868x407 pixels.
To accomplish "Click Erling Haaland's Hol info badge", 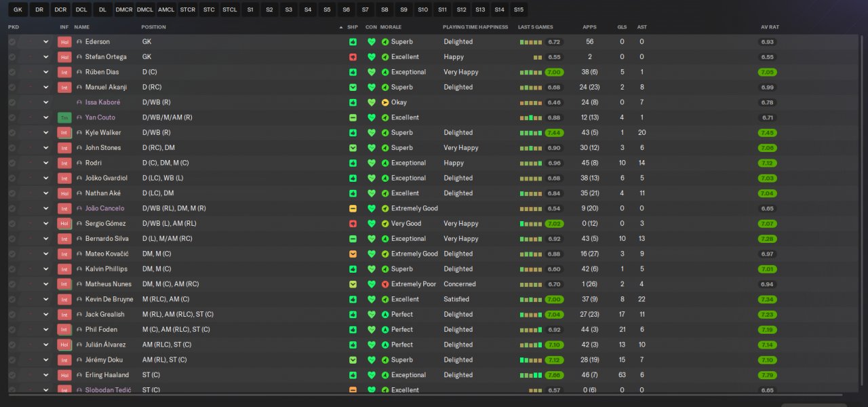I will click(x=64, y=375).
